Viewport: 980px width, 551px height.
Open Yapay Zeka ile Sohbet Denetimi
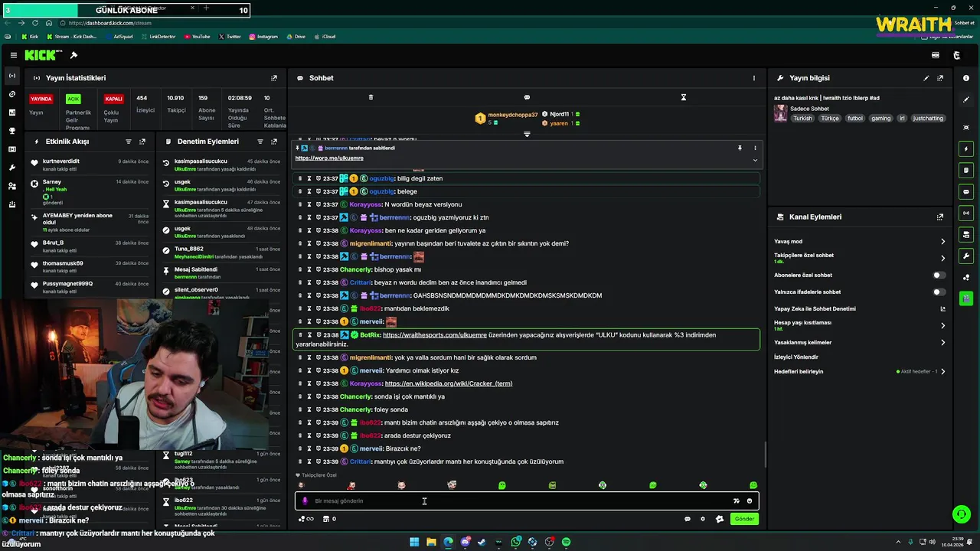(x=942, y=309)
